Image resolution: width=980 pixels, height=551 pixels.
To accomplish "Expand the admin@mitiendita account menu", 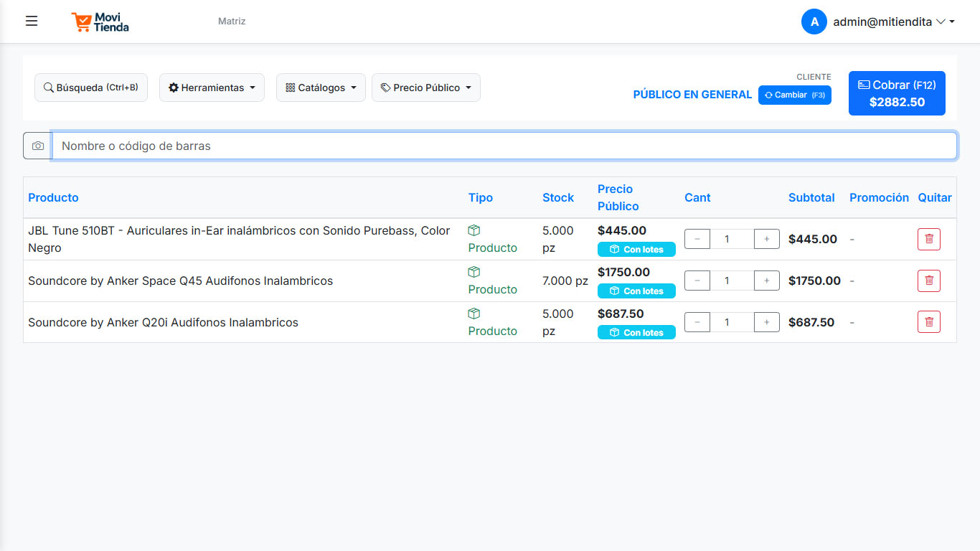I will [893, 22].
